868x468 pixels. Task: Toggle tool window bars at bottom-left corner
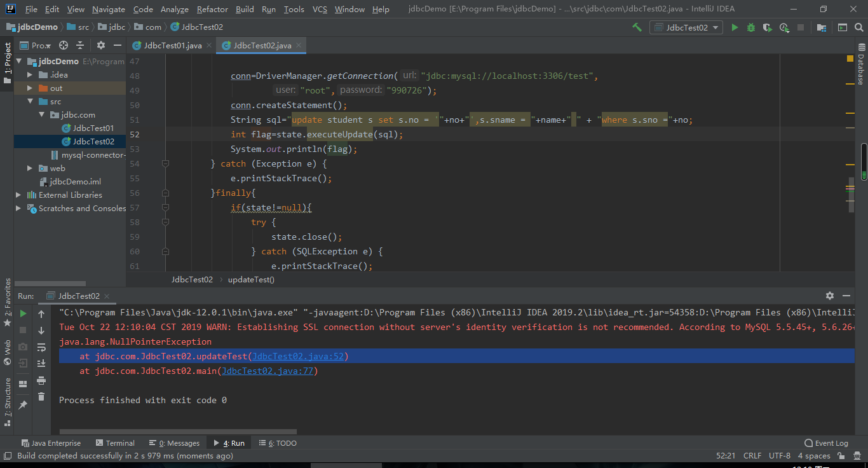[7, 455]
